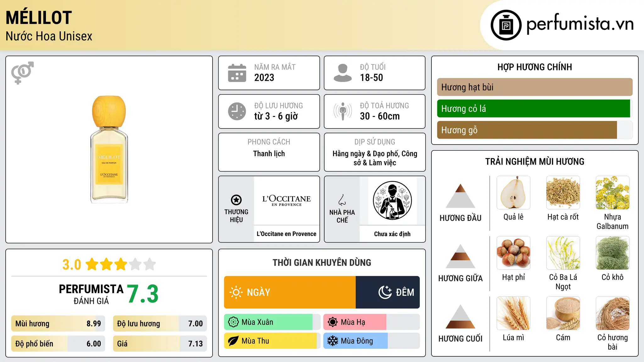Click the Hương hạt bùi accord bar
Screen dimensions: 644x362
535,87
